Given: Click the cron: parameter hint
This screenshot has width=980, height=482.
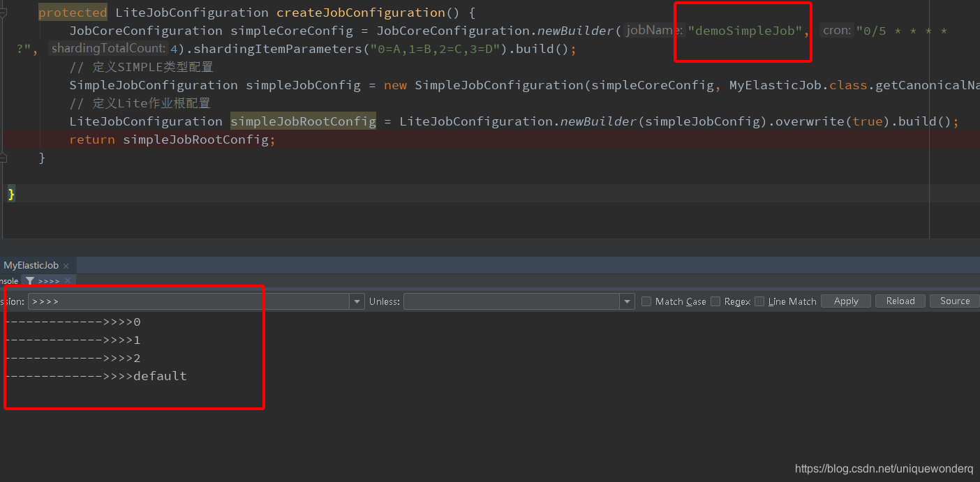Looking at the screenshot, I should 837,31.
